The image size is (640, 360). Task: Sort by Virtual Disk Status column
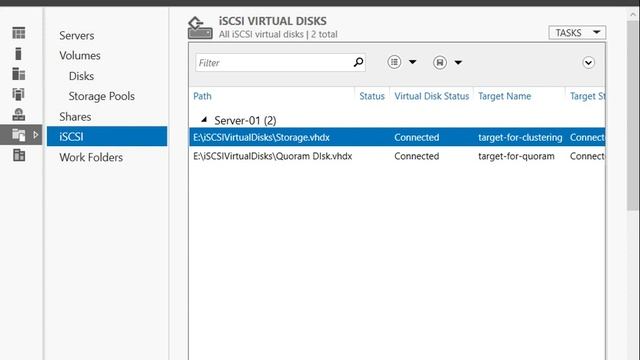tap(431, 96)
